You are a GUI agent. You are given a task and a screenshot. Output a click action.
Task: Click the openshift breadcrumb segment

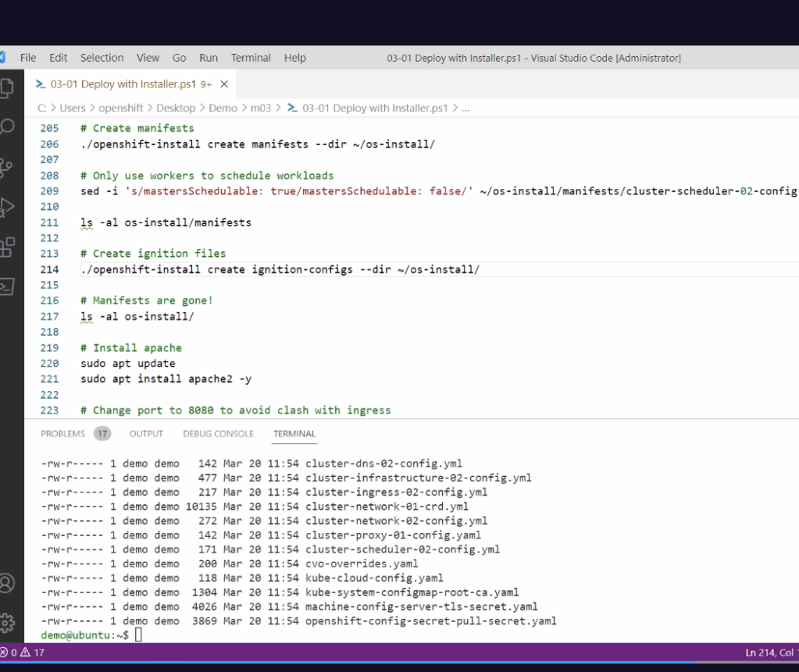click(121, 108)
